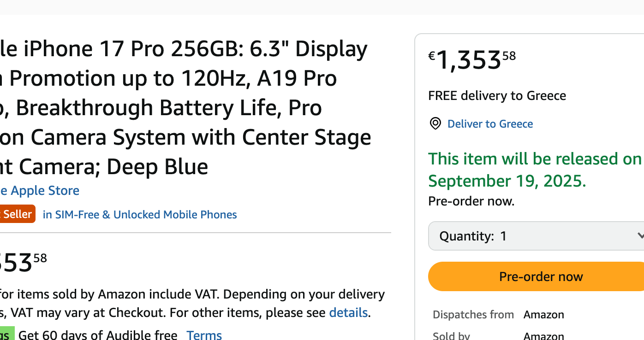Open the Deliver to Greece link
644x340 pixels.
point(490,123)
